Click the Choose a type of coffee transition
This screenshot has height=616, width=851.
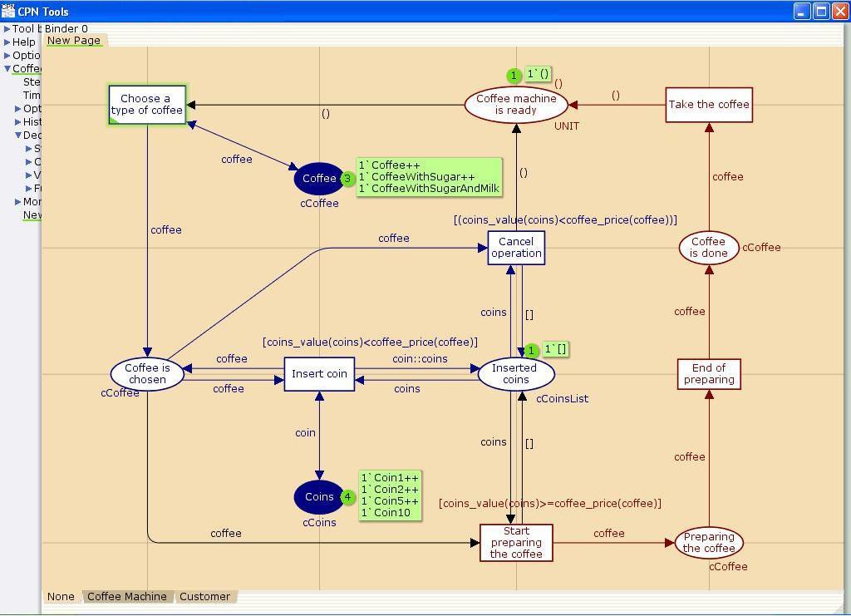coord(147,105)
